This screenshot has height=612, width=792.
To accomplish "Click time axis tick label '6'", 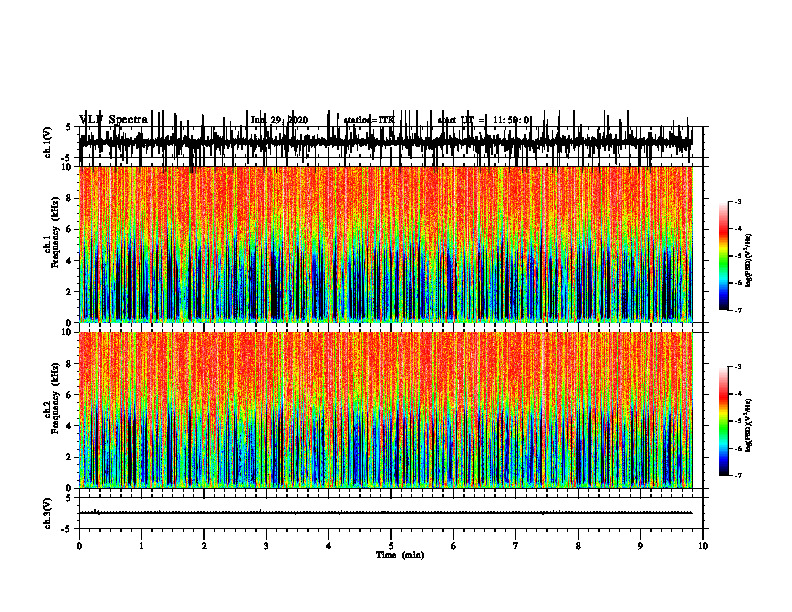I will 454,546.
